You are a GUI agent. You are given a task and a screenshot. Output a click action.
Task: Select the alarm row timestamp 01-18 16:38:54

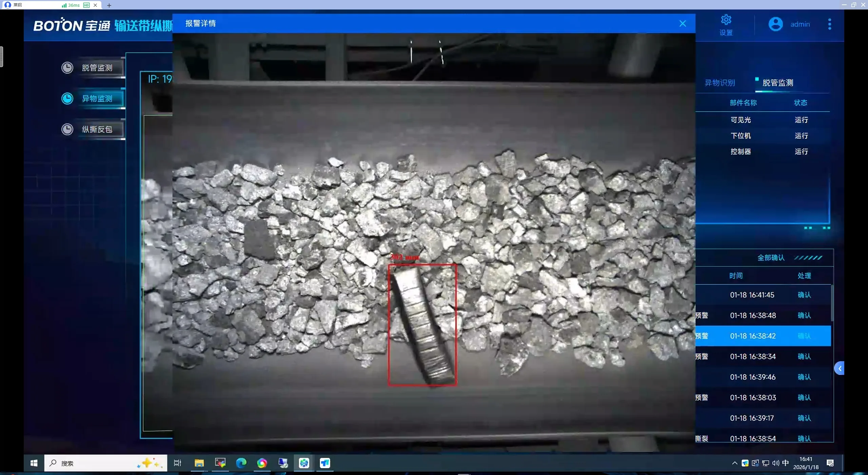click(x=753, y=439)
